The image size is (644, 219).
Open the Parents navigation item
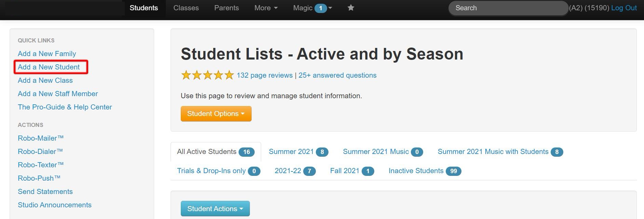pos(226,8)
